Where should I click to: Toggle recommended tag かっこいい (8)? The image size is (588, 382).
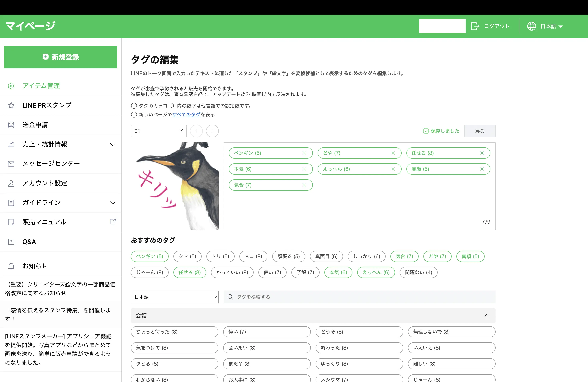[x=232, y=272]
